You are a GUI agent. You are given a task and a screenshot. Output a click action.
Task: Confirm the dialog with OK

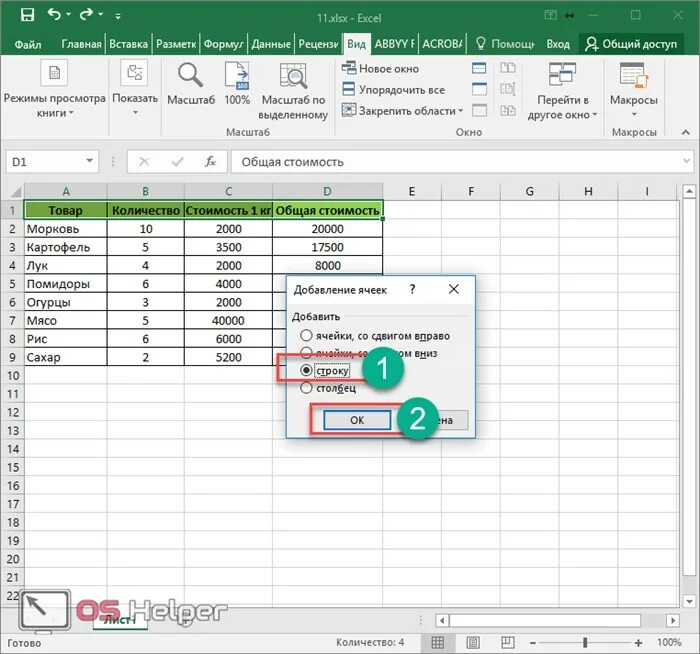[x=357, y=420]
